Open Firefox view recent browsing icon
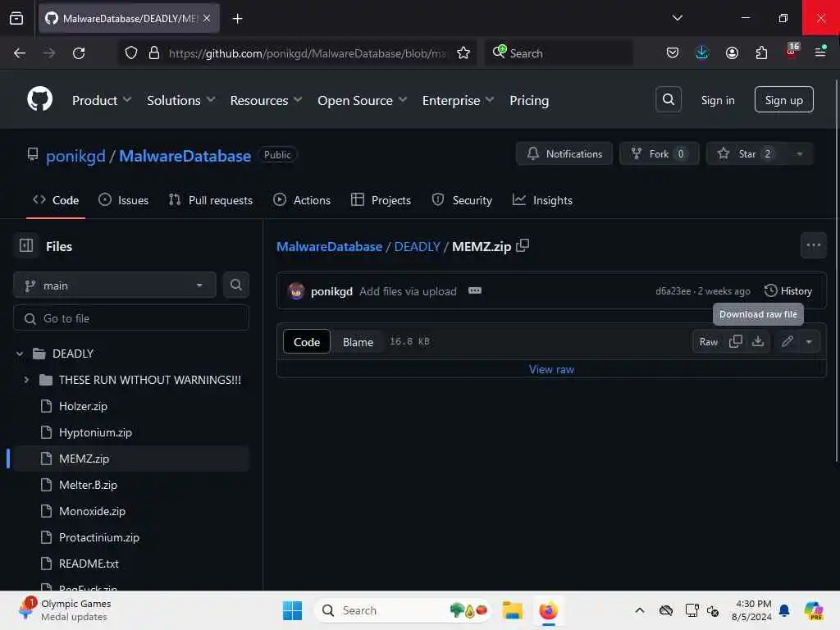The image size is (840, 630). coord(16,19)
